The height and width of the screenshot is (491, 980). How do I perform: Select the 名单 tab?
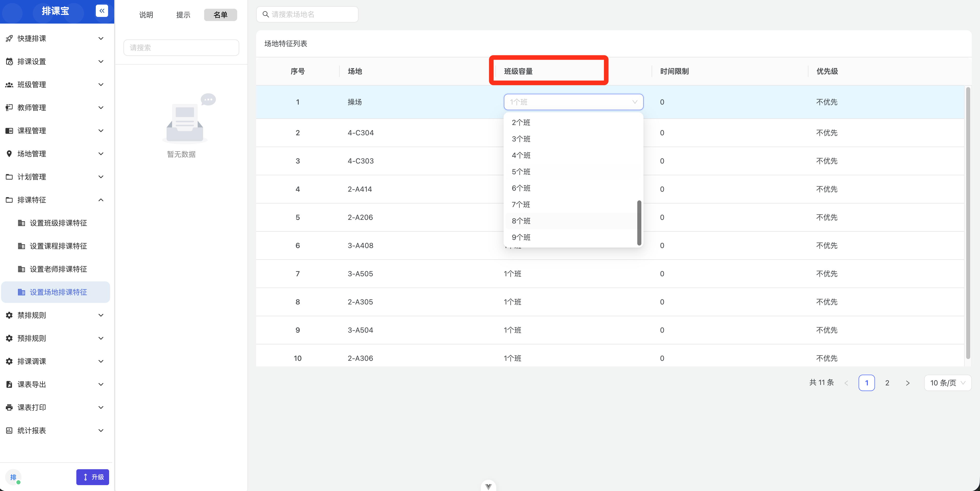click(220, 15)
